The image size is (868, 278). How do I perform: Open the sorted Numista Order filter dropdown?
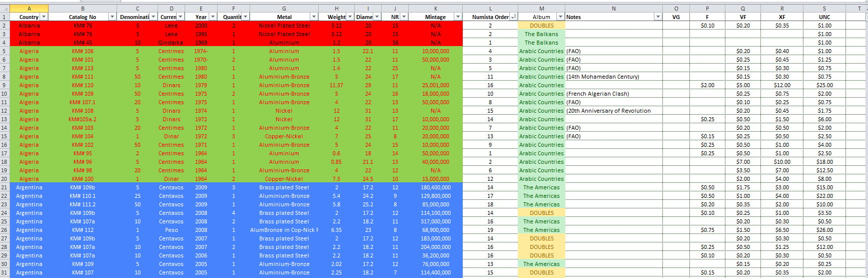[513, 17]
